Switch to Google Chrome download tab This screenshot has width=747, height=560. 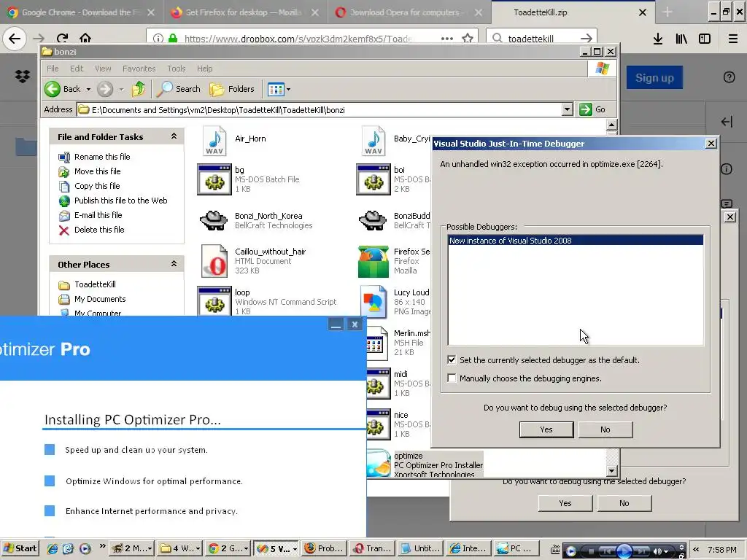[x=82, y=12]
